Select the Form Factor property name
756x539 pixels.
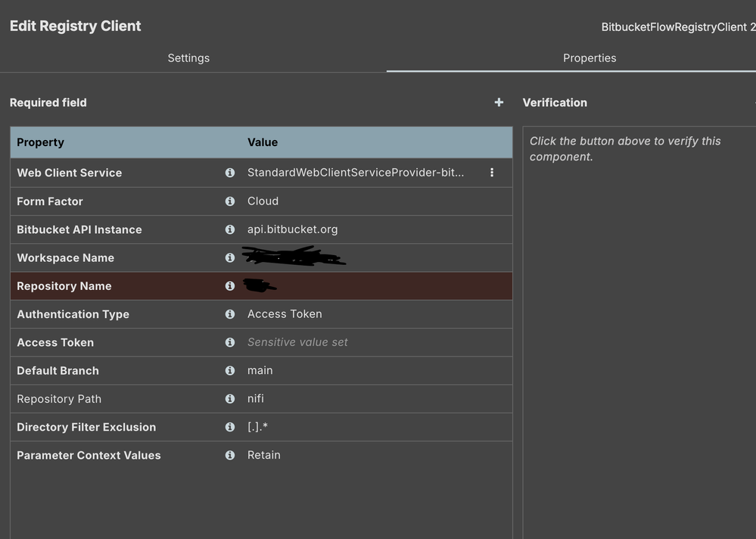pos(50,201)
